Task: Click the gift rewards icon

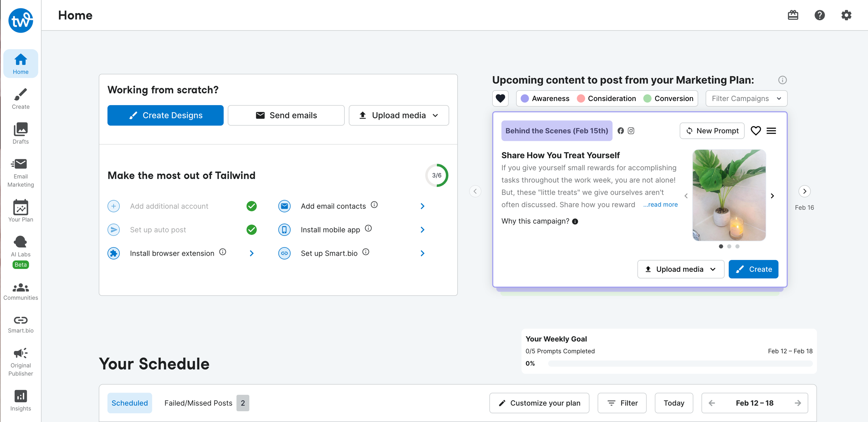Action: click(793, 15)
